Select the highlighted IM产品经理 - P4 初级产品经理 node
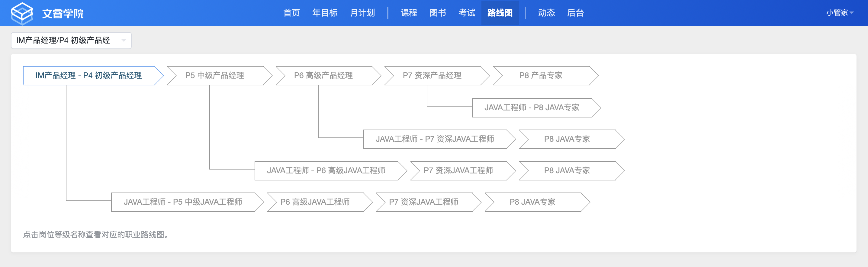Viewport: 868px width, 267px height. click(93, 76)
